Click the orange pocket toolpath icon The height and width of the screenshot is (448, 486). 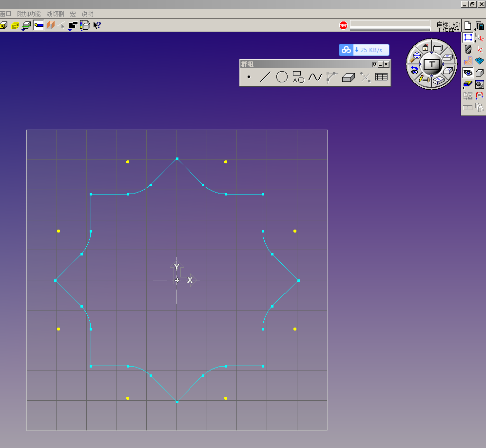pyautogui.click(x=468, y=61)
